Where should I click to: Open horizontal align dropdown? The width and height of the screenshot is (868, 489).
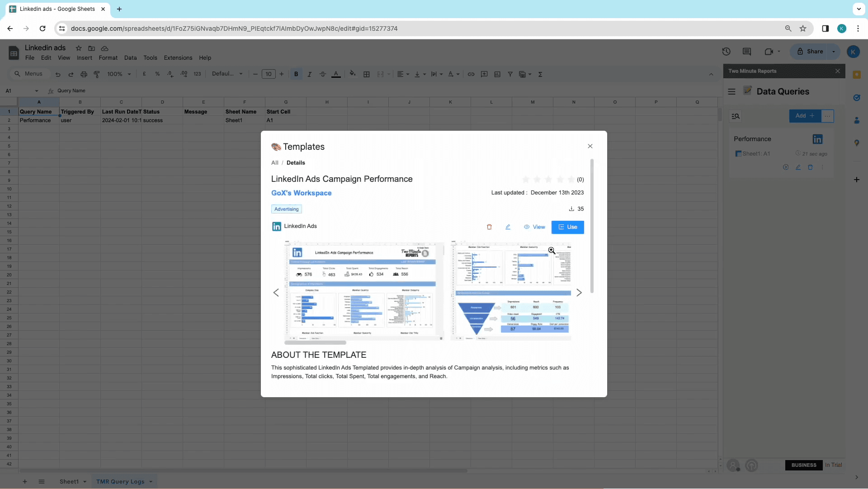[403, 74]
